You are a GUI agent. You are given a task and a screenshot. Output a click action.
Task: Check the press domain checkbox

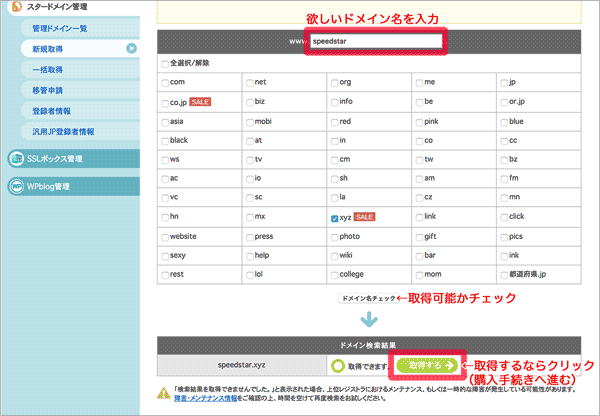250,237
